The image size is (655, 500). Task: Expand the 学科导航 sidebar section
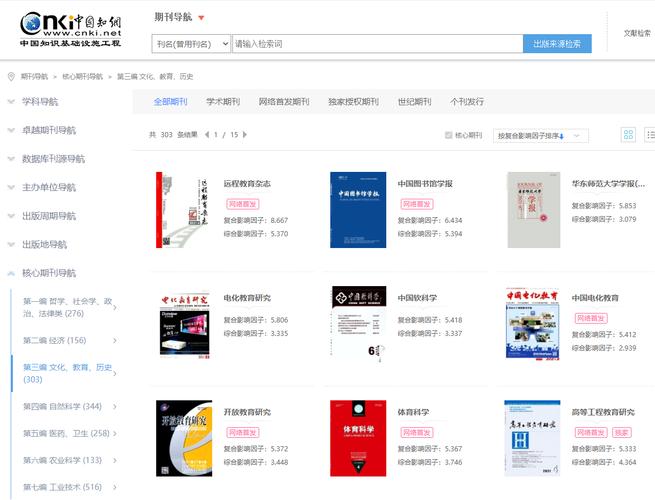coord(40,102)
